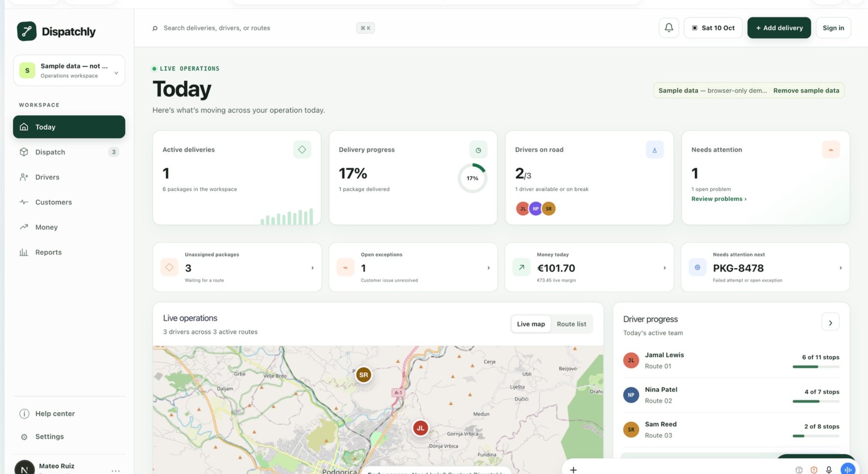Click the Drivers on road card icon
This screenshot has height=474, width=868.
654,150
